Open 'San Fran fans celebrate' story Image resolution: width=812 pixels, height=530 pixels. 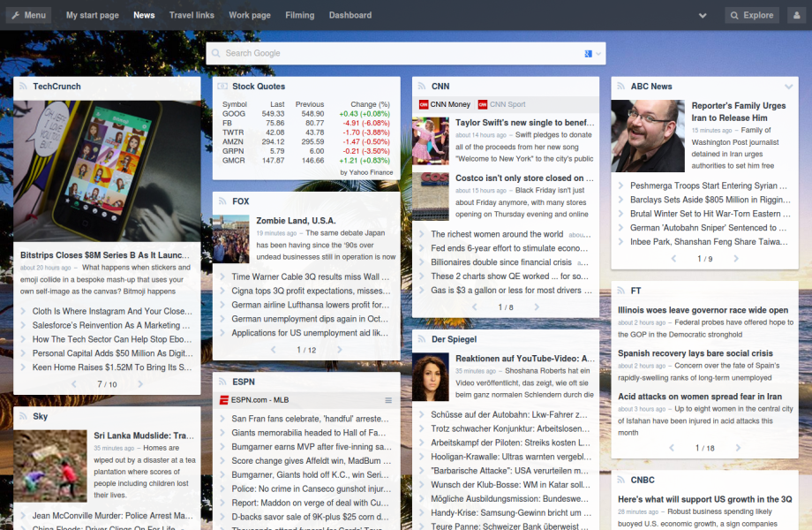point(310,419)
